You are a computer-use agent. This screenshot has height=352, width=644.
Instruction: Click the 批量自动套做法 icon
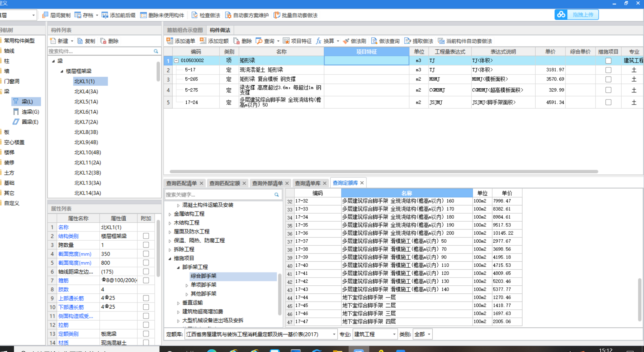point(277,15)
